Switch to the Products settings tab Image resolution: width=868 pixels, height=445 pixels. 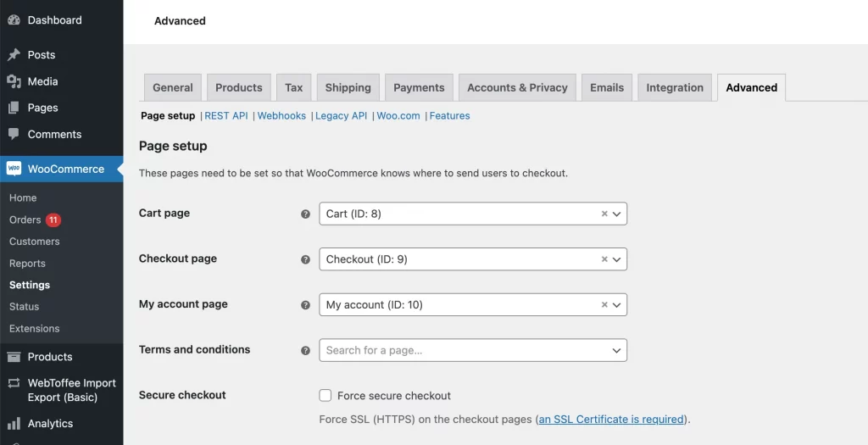tap(238, 87)
